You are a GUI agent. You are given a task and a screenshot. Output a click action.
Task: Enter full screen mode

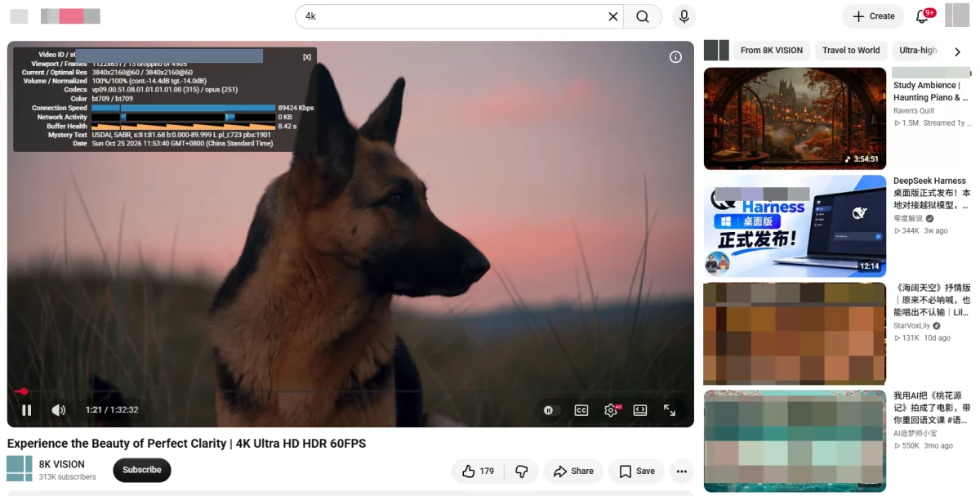click(670, 410)
